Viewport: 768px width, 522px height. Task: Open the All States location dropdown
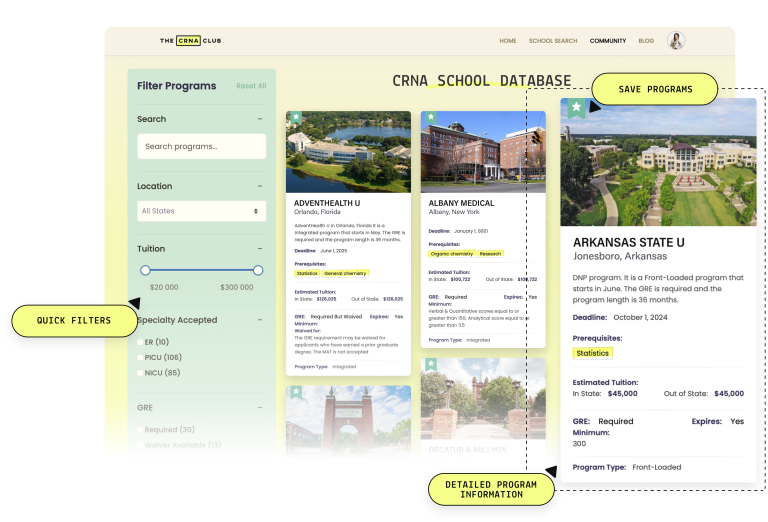202,211
